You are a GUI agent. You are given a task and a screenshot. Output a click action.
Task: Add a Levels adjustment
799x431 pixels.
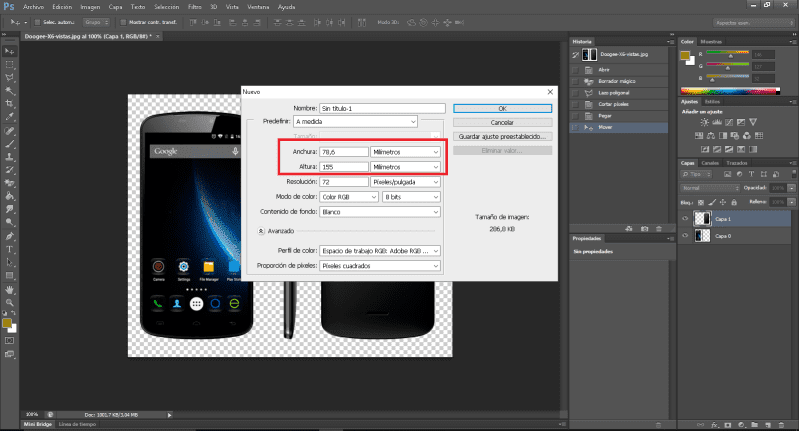[x=716, y=122]
